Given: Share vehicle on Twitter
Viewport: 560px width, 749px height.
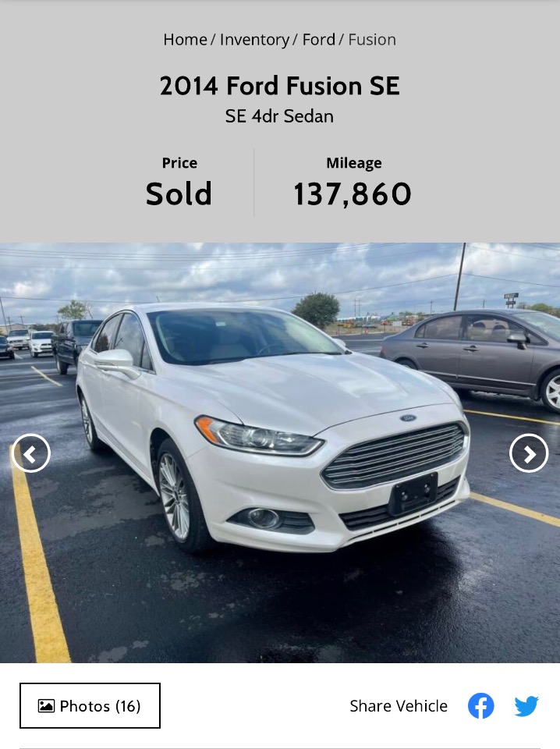Looking at the screenshot, I should pos(526,706).
